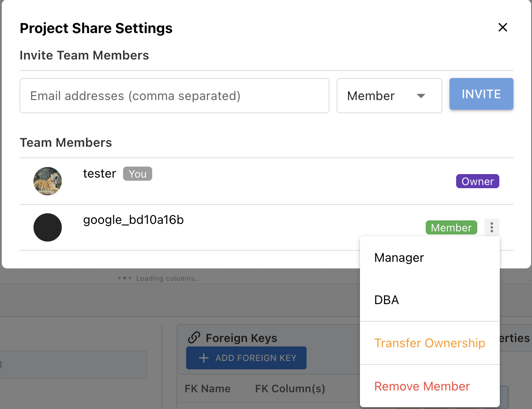Click the tester tiger avatar
Viewport: 532px width, 409px height.
click(x=48, y=181)
